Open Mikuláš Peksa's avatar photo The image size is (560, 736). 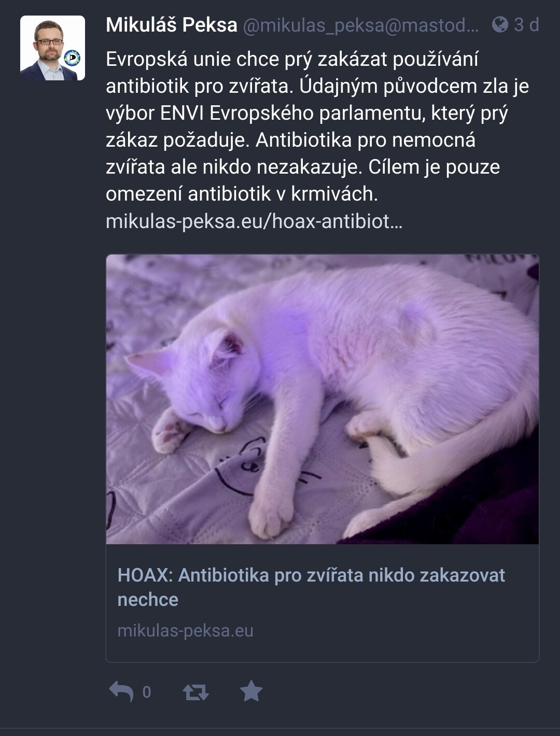click(52, 48)
